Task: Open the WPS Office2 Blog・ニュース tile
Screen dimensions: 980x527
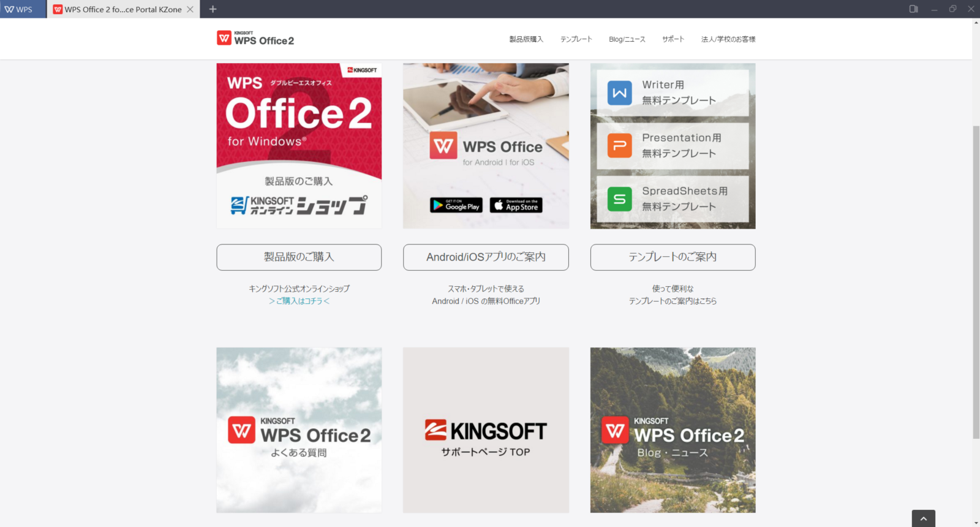Action: click(673, 430)
